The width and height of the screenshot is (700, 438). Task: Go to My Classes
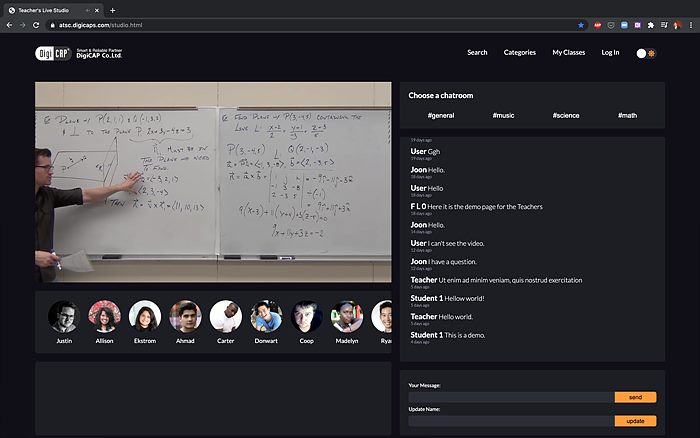click(x=568, y=52)
